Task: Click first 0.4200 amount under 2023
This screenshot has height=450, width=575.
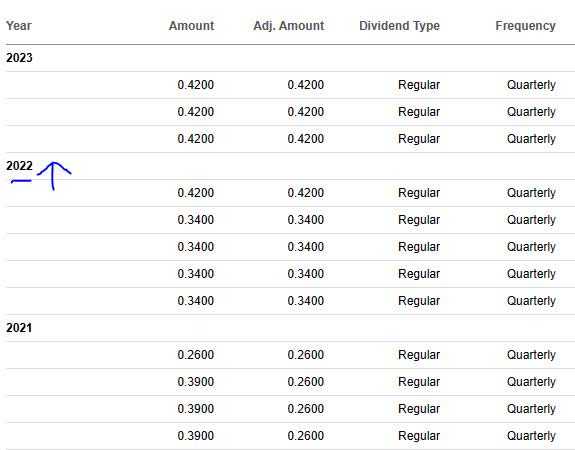Action: (x=195, y=85)
